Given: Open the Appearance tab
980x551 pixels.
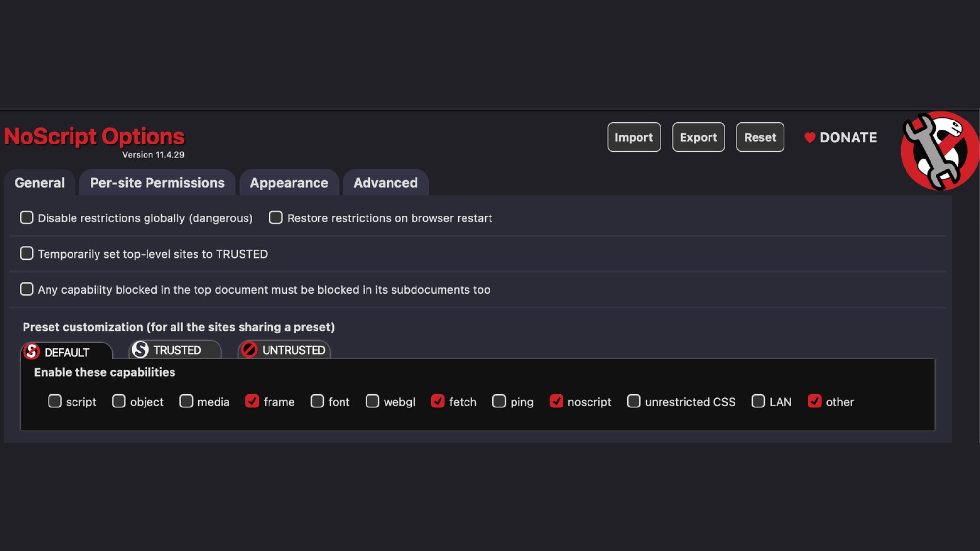Looking at the screenshot, I should [x=289, y=183].
